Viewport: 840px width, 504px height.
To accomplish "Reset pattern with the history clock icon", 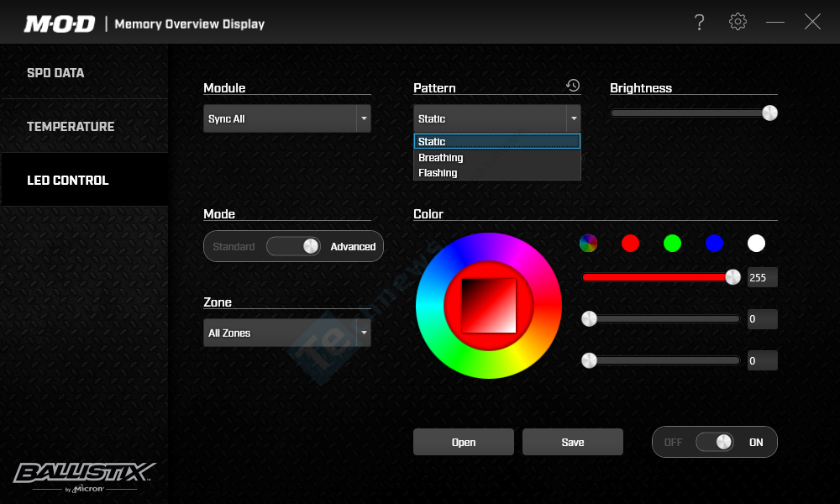I will pos(573,85).
